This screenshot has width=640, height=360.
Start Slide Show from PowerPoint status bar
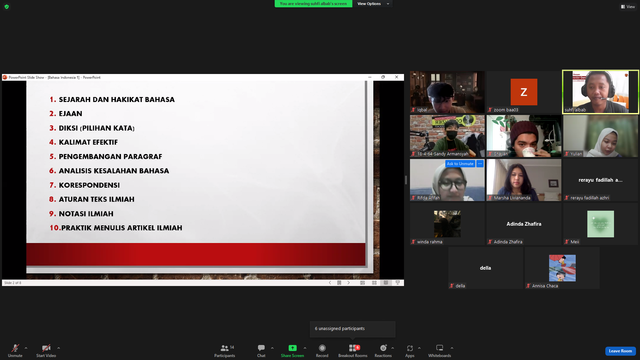point(398,283)
